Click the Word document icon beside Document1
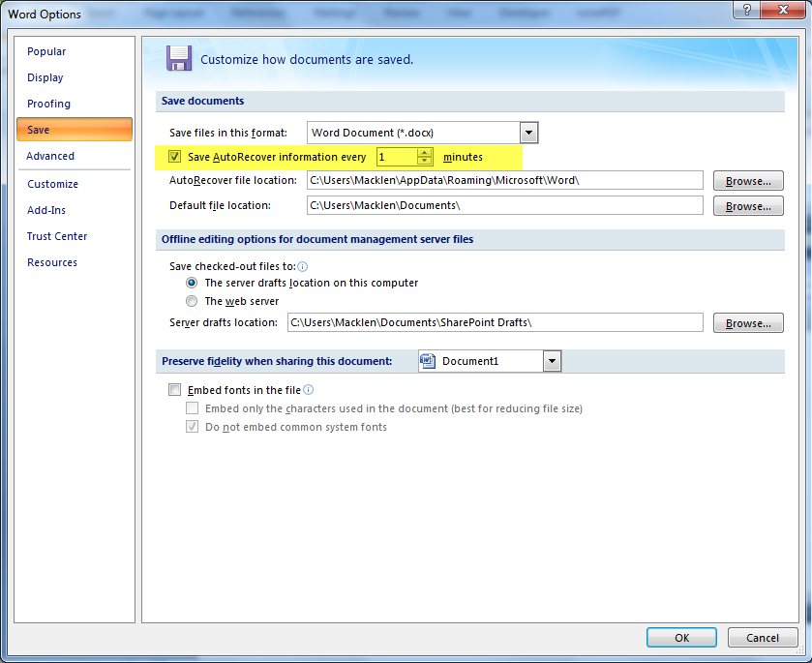 (x=428, y=361)
